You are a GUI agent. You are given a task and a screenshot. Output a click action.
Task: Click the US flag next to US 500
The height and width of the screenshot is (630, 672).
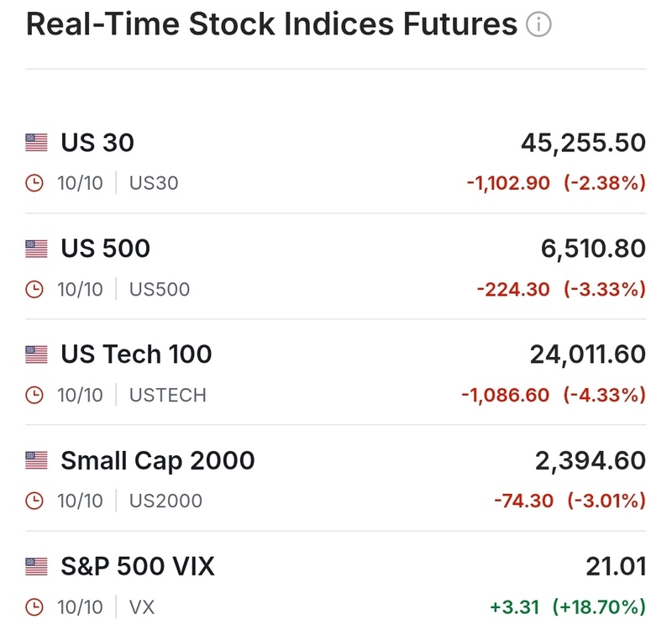coord(36,249)
